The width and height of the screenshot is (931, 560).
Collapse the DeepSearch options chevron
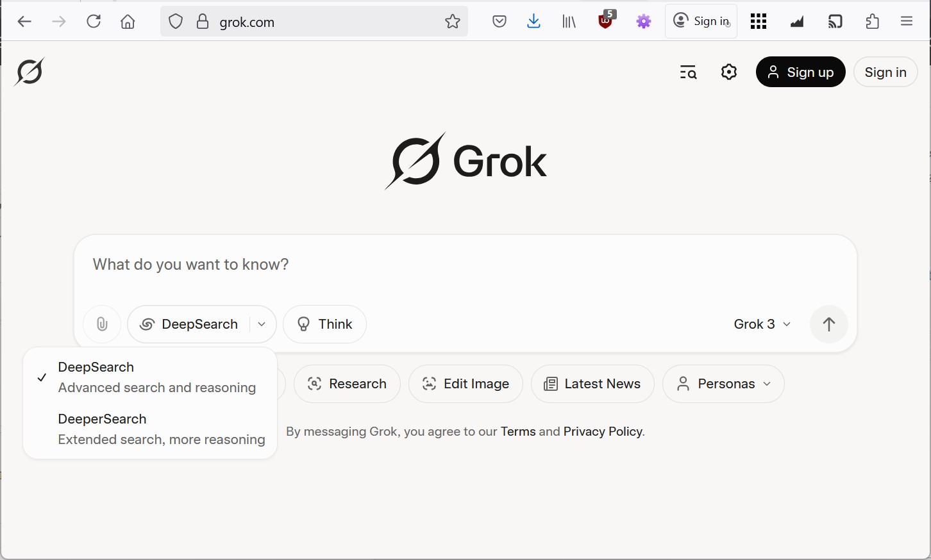point(262,324)
